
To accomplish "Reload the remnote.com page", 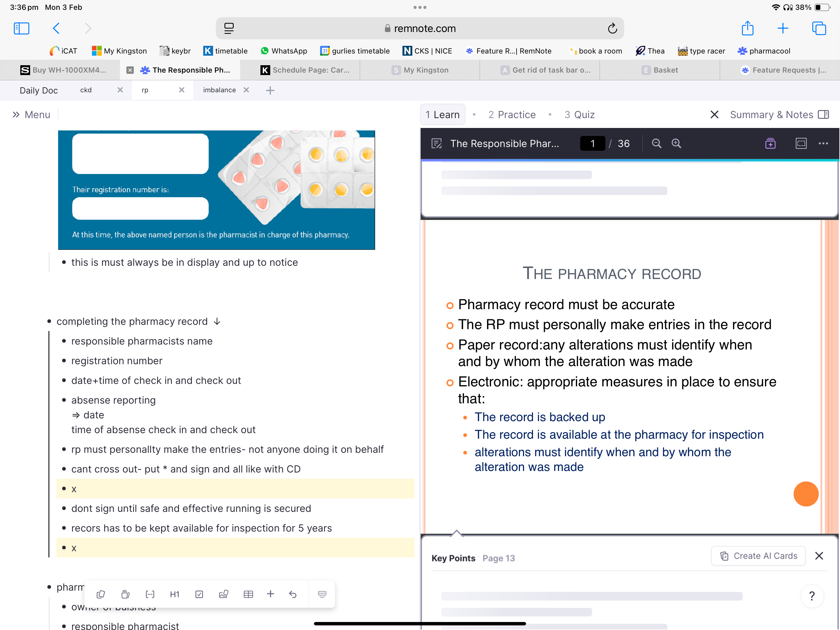I will 612,28.
